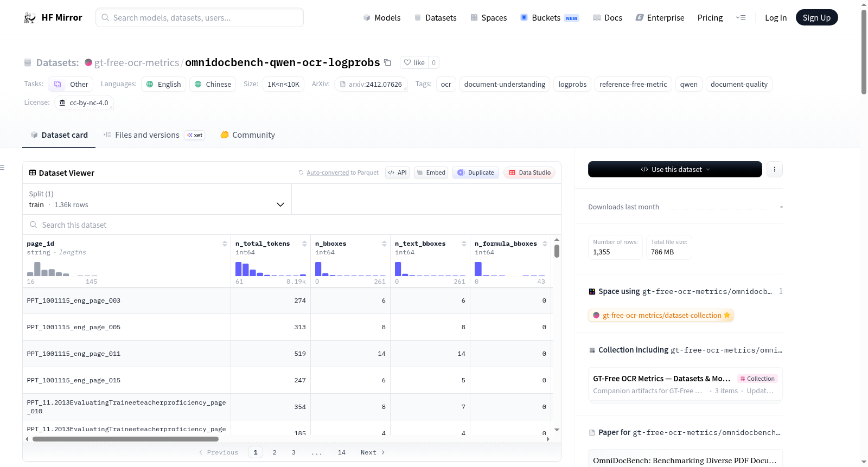Click the Sign Up button
The width and height of the screenshot is (868, 467).
(x=816, y=17)
